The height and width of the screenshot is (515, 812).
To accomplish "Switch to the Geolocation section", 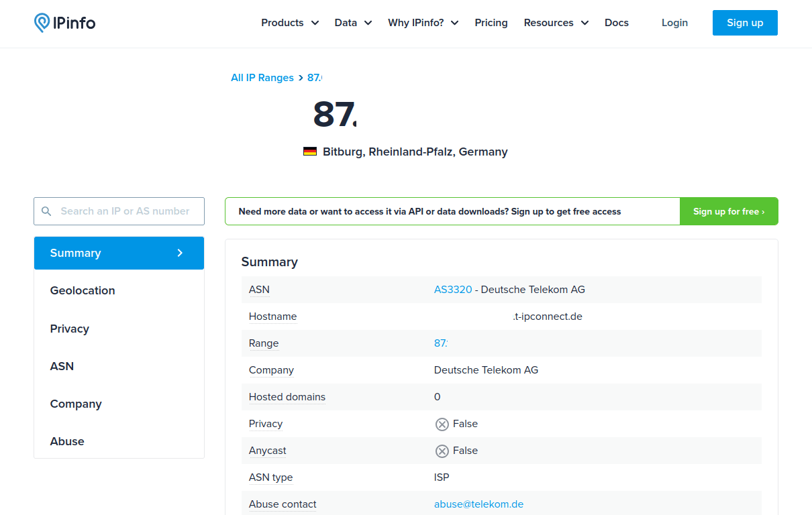I will tap(83, 290).
